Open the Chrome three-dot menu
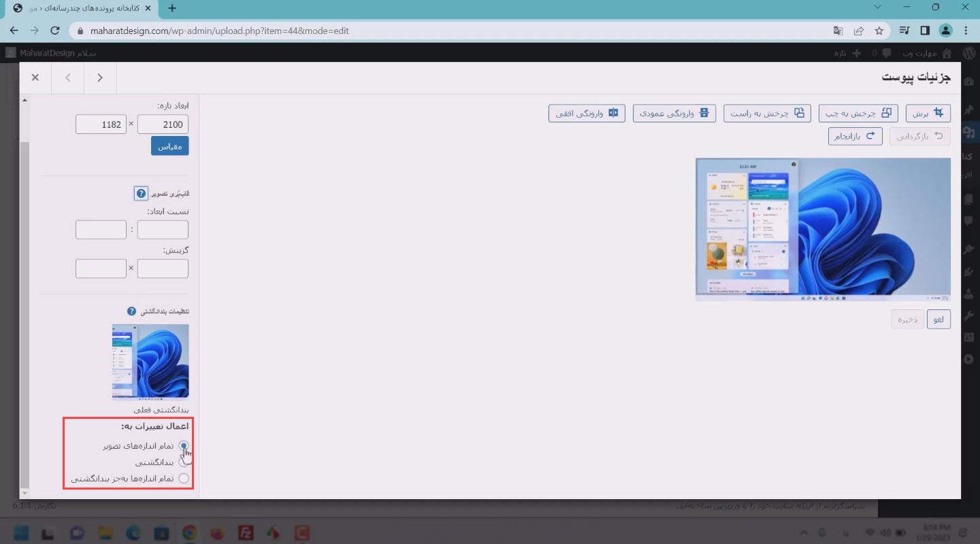The height and width of the screenshot is (544, 980). pos(966,31)
